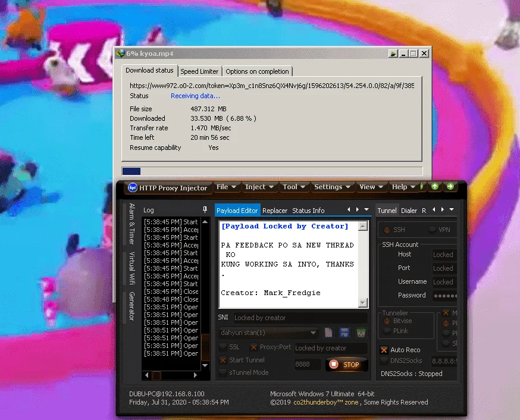This screenshot has height=420, width=520.
Task: Click the green right arrow icon
Action: [450, 187]
